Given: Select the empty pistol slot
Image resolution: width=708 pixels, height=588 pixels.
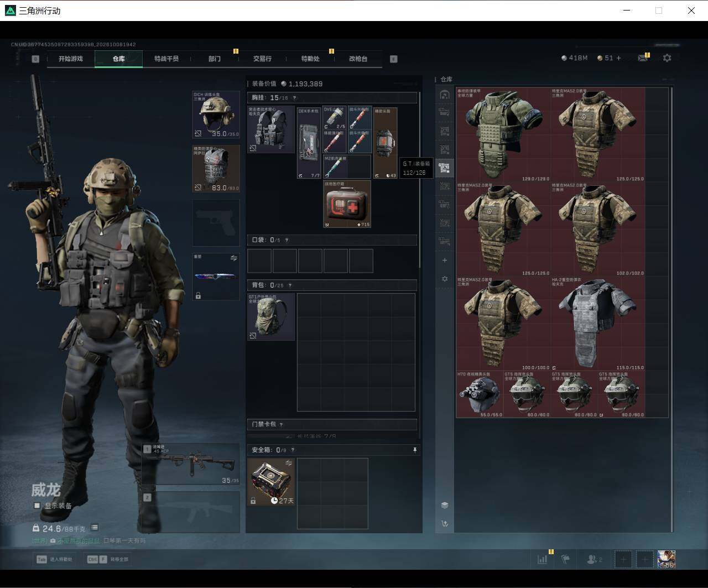Looking at the screenshot, I should click(216, 223).
